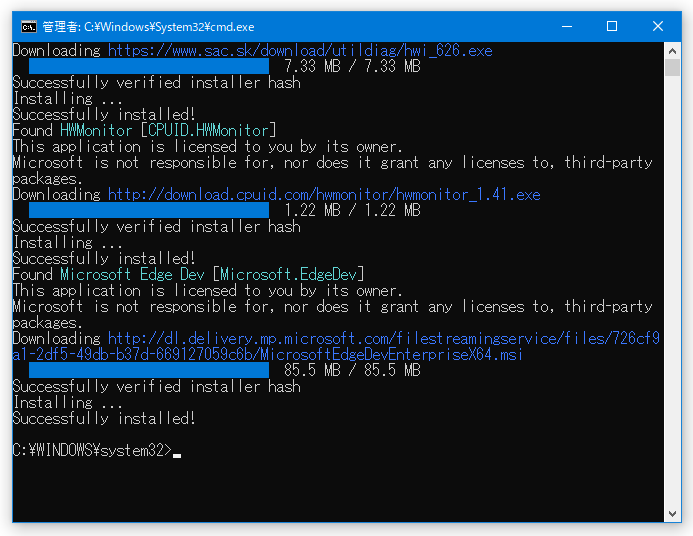
Task: Click the [Microsoft.EdgeDev] package ID
Action: tap(288, 274)
